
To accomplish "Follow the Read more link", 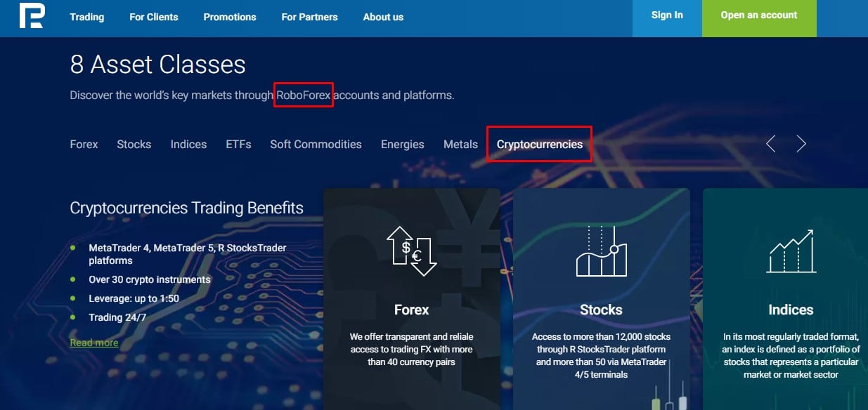I will click(94, 343).
